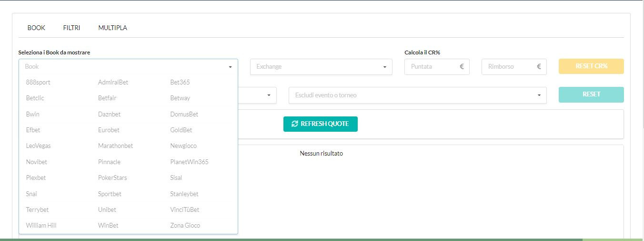
Task: Select Bet365 from the book list
Action: coord(180,82)
